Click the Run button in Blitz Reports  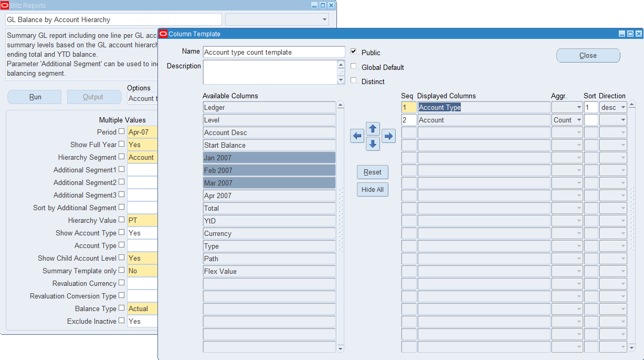[x=35, y=97]
